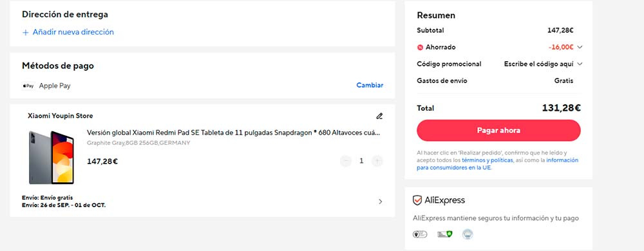Viewport: 644px width, 251px height.
Task: Click the Métodos de pago heading
Action: point(58,66)
